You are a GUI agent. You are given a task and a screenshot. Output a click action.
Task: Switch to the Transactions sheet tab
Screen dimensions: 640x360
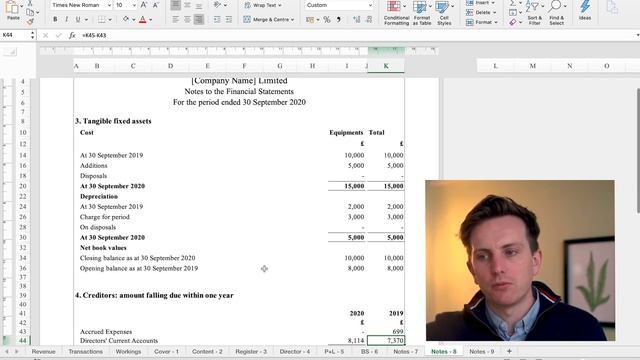click(x=86, y=351)
